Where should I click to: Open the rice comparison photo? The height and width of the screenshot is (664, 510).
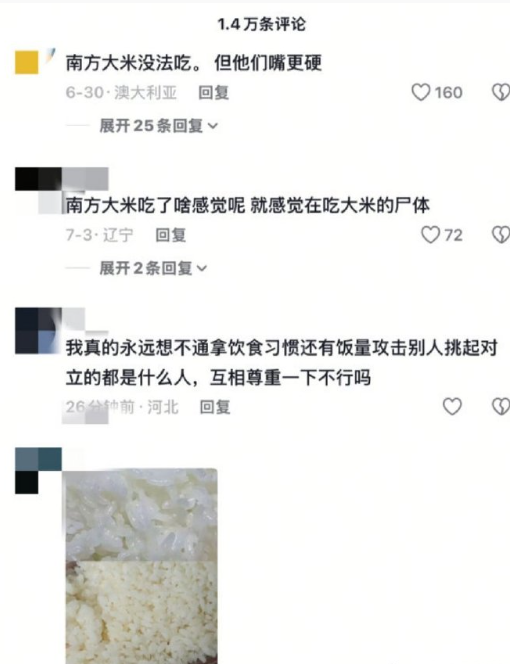[x=141, y=566]
